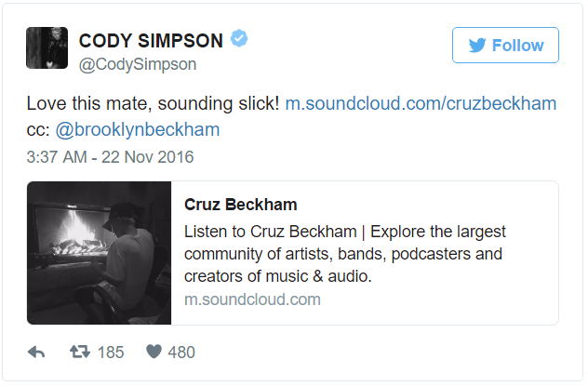Open the fireplace studio card image
The width and height of the screenshot is (588, 386).
coord(100,253)
